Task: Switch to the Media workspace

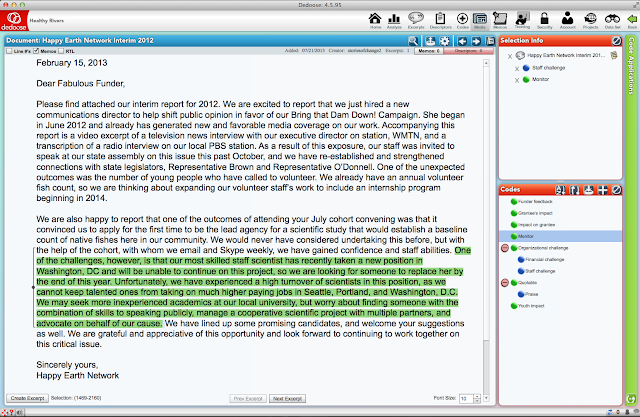Action: (x=480, y=20)
